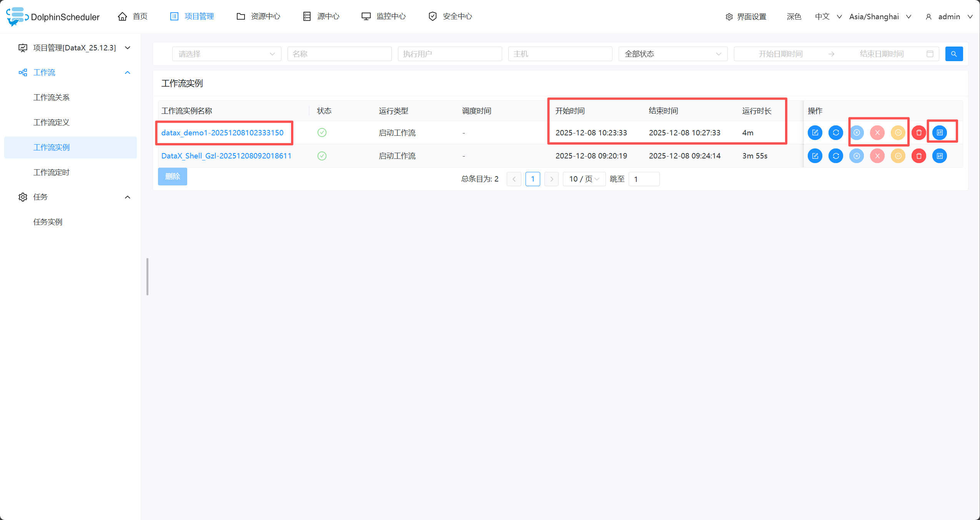980x520 pixels.
Task: Open the 请选择 filter dropdown
Action: point(226,54)
